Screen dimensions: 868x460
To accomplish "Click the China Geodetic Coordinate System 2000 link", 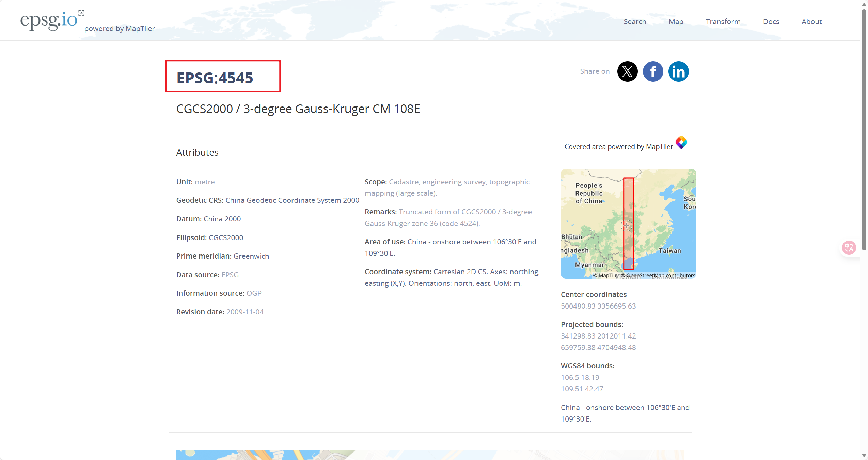I will coord(292,200).
